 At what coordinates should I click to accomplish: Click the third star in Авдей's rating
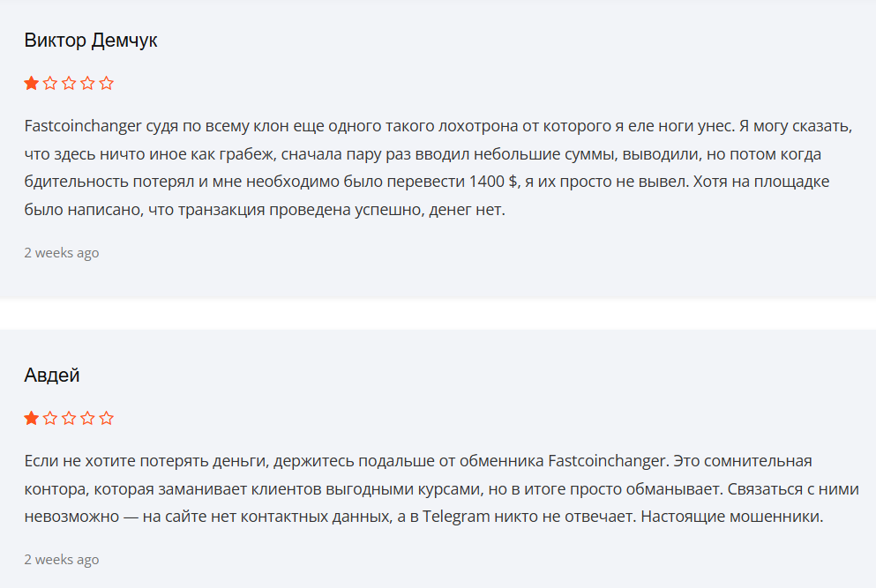pos(69,418)
